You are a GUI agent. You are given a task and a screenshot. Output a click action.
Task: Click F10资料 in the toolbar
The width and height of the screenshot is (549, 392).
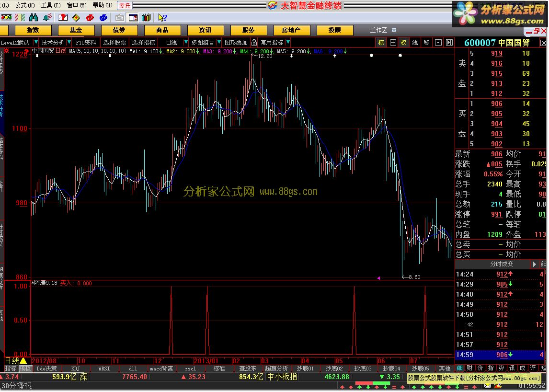[x=86, y=42]
